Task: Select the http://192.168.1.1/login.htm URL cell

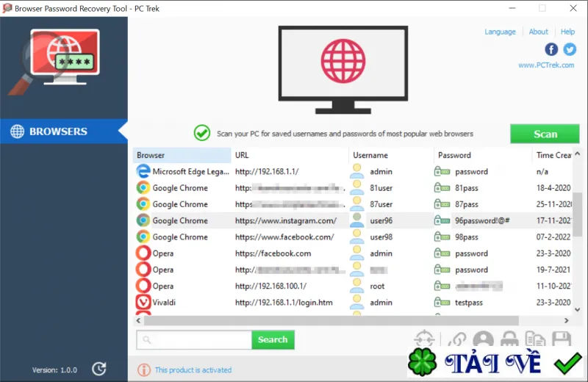Action: pyautogui.click(x=284, y=303)
